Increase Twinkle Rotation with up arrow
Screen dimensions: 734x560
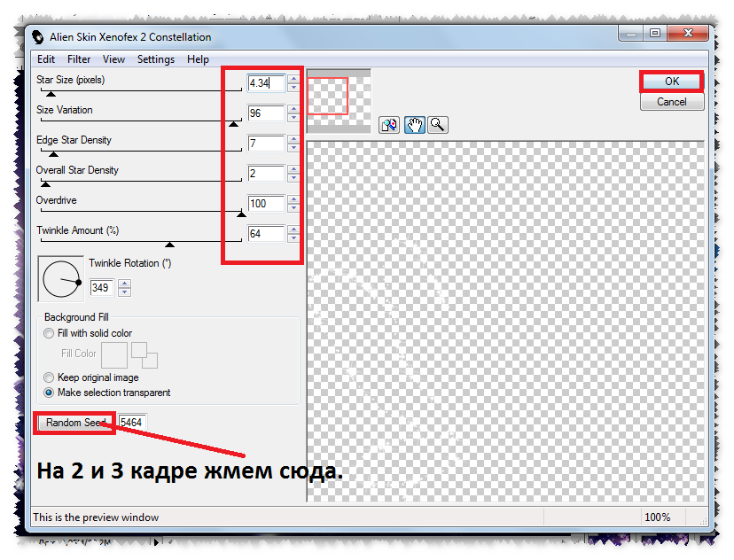pos(124,284)
